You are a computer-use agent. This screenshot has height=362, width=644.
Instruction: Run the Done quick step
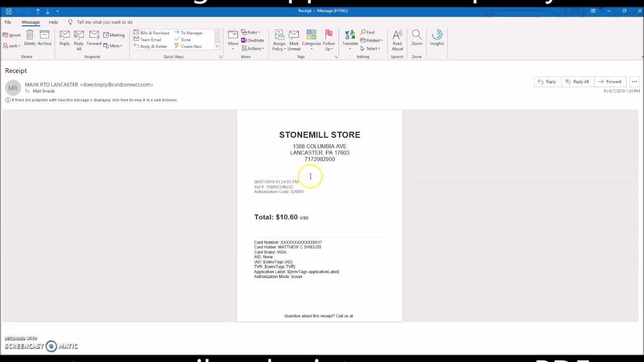(x=183, y=40)
